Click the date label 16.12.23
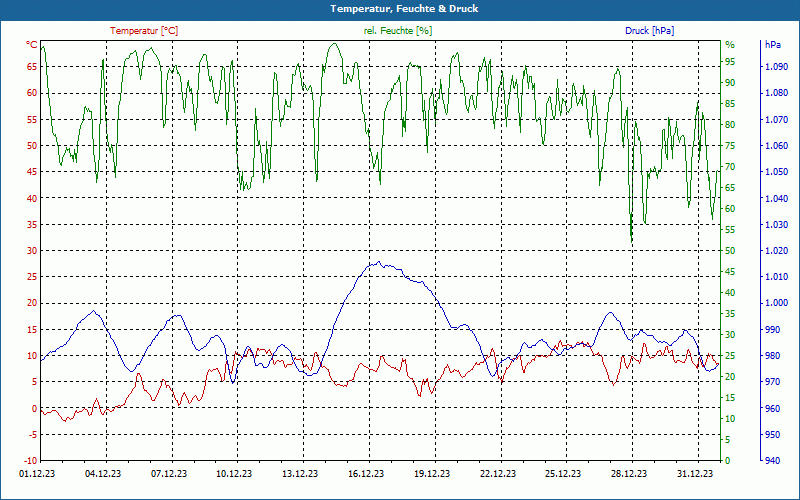800x500 pixels. (366, 473)
